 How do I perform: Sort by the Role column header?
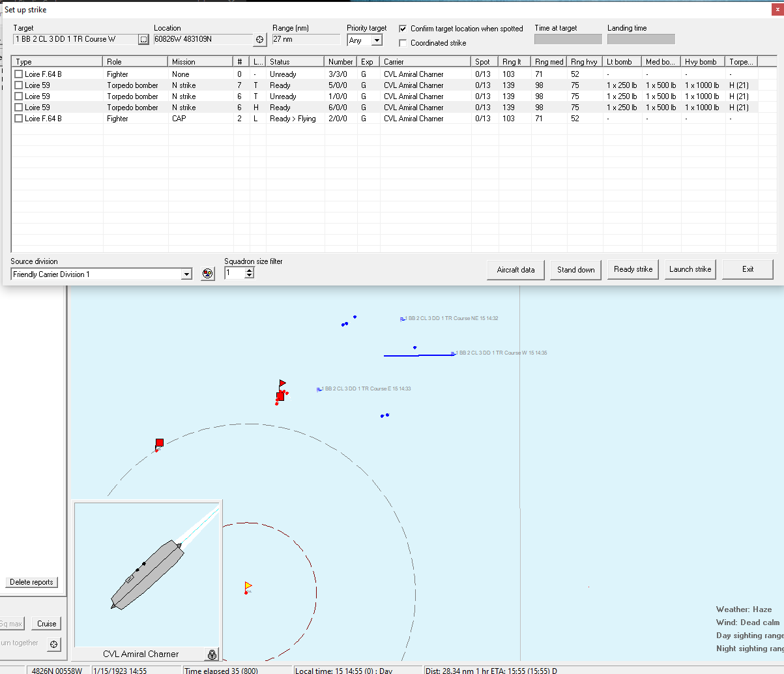(x=136, y=62)
